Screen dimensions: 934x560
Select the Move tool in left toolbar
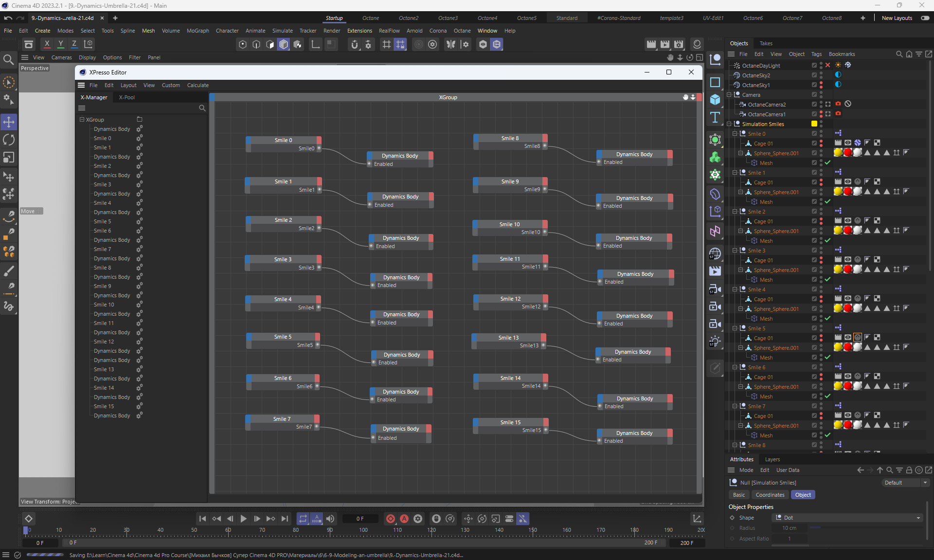(x=9, y=122)
